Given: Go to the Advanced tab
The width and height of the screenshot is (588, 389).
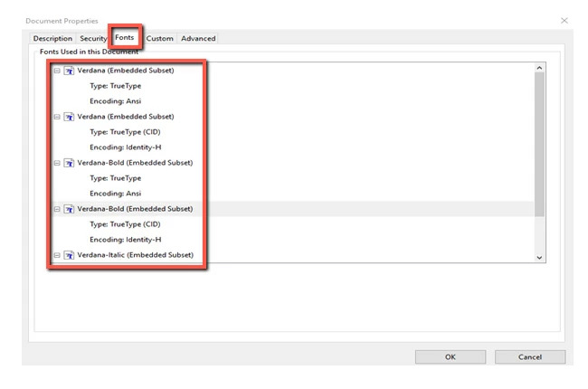Looking at the screenshot, I should [198, 39].
